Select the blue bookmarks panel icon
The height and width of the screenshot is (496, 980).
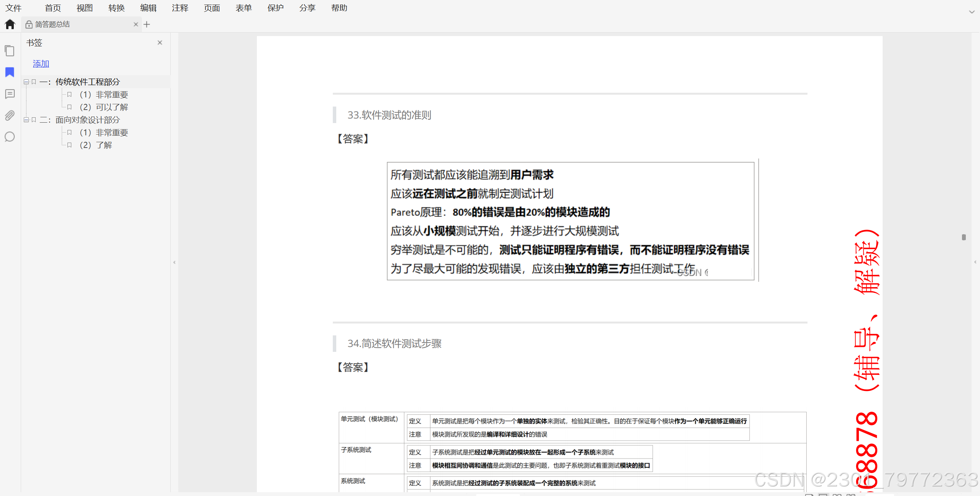coord(10,72)
